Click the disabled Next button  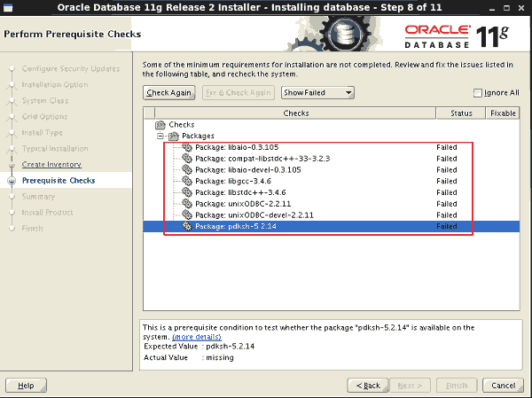410,386
